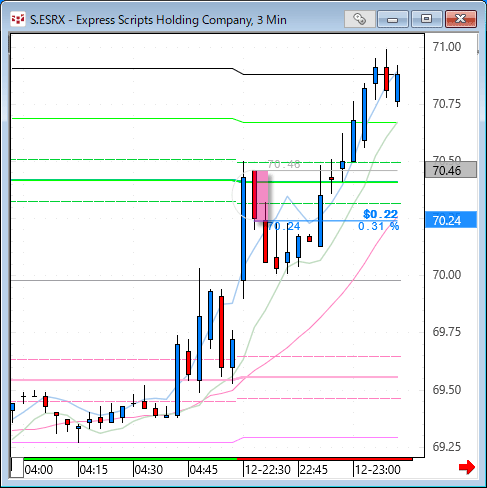Maximize the ESRX chart window
This screenshot has height=488, width=487.
pyautogui.click(x=427, y=19)
